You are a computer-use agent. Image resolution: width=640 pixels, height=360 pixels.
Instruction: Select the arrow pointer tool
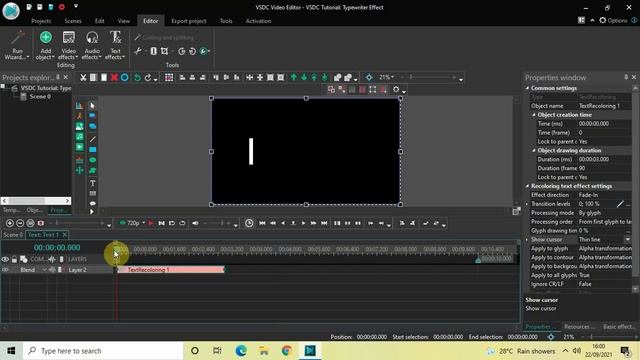click(93, 105)
